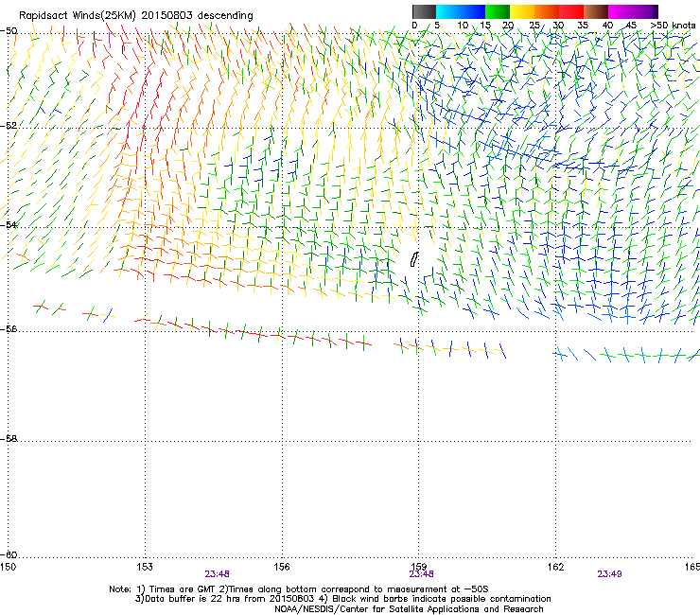
Task: Click the "Data buffer is 22 hrs" note line
Action: pos(342,599)
